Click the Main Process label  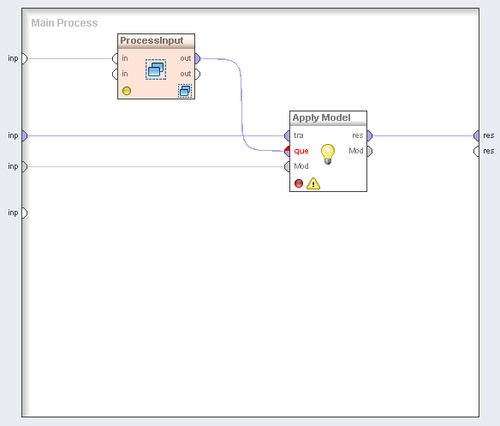[64, 23]
